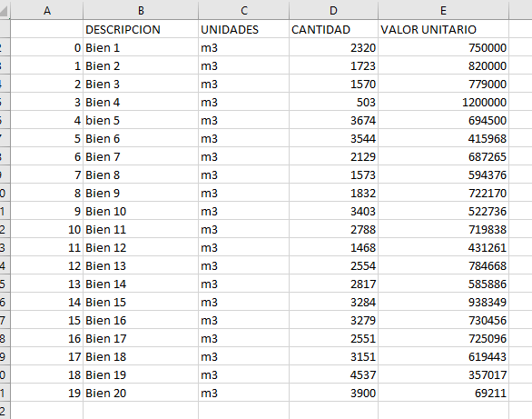Click quantity value 503
The height and width of the screenshot is (419, 532).
(x=333, y=102)
